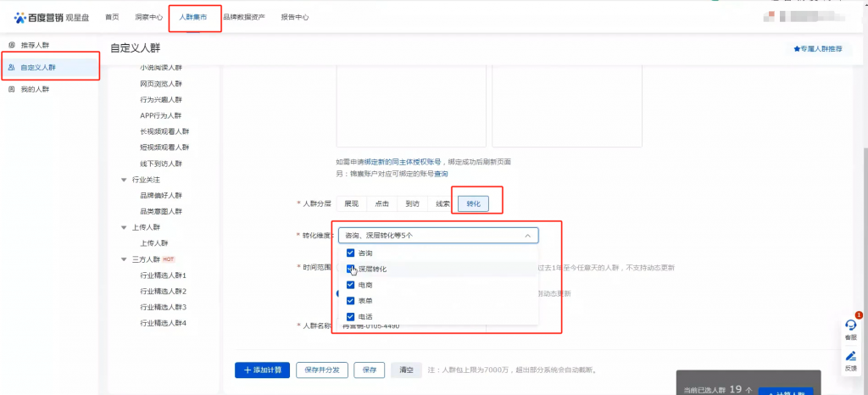Select 行业精选人群1 in the tree
Viewport: 868px width, 395px height.
point(164,275)
